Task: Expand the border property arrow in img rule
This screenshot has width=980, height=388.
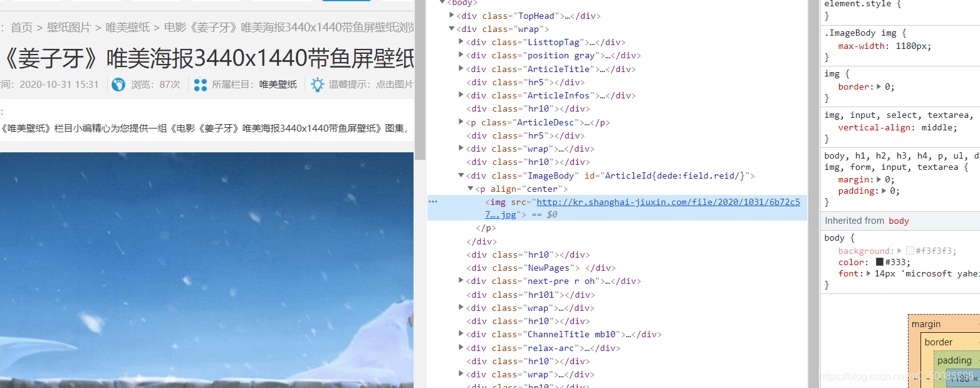Action: 878,87
